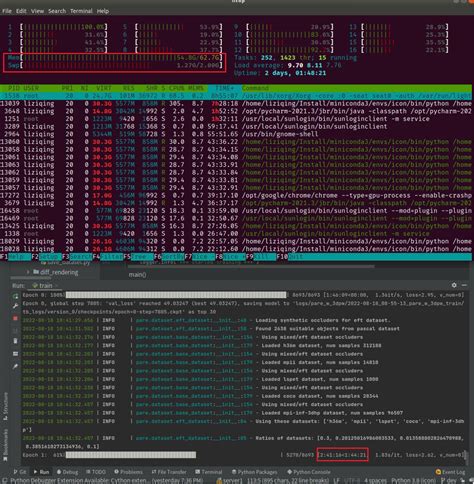This screenshot has width=474, height=484.
Task: Rerun the train configuration in Run panel
Action: tap(15, 296)
